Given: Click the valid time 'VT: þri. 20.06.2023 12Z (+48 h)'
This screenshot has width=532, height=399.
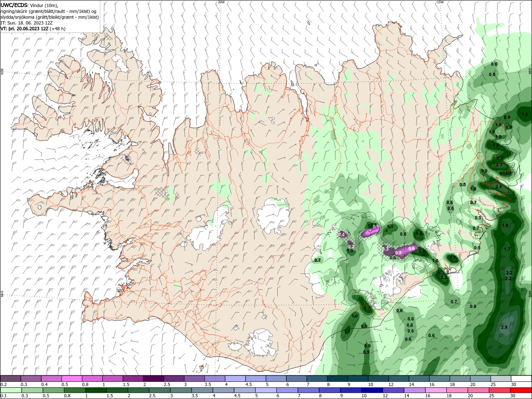Looking at the screenshot, I should tap(33, 29).
